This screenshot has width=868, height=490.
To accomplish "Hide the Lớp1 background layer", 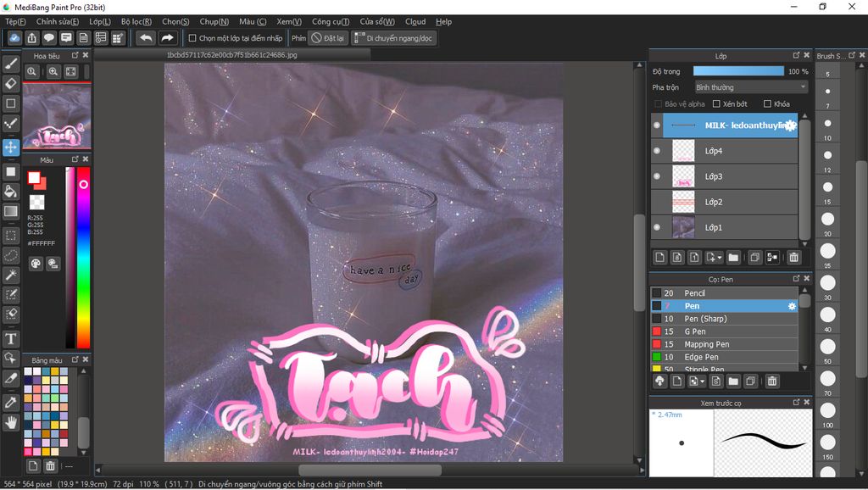I will click(657, 227).
